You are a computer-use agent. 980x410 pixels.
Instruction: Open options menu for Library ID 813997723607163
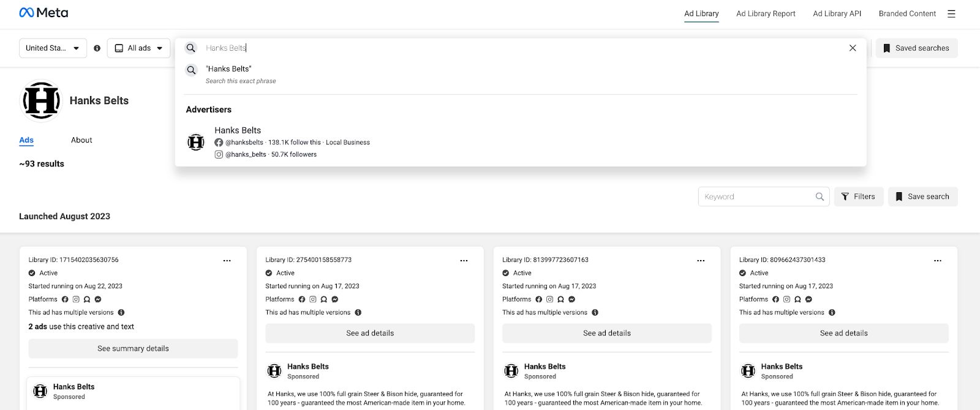701,261
